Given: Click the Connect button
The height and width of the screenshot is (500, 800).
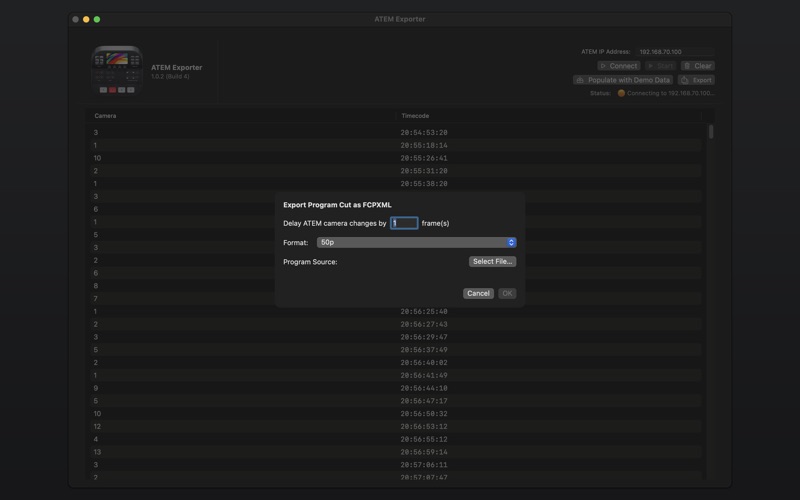Looking at the screenshot, I should [x=618, y=66].
